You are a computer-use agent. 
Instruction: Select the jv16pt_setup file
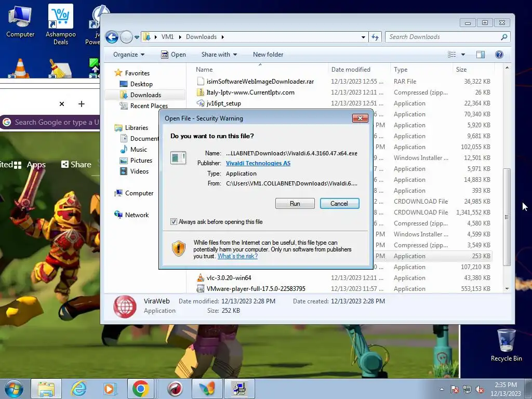click(223, 103)
